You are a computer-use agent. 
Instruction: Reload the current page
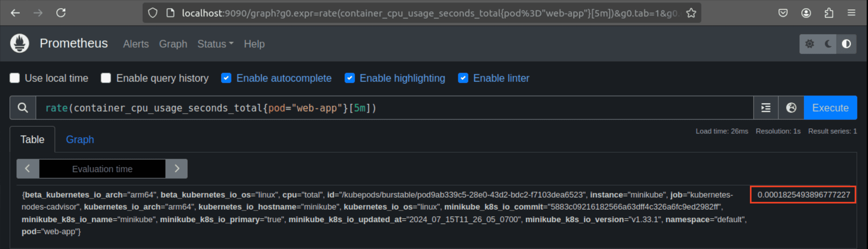pyautogui.click(x=61, y=13)
